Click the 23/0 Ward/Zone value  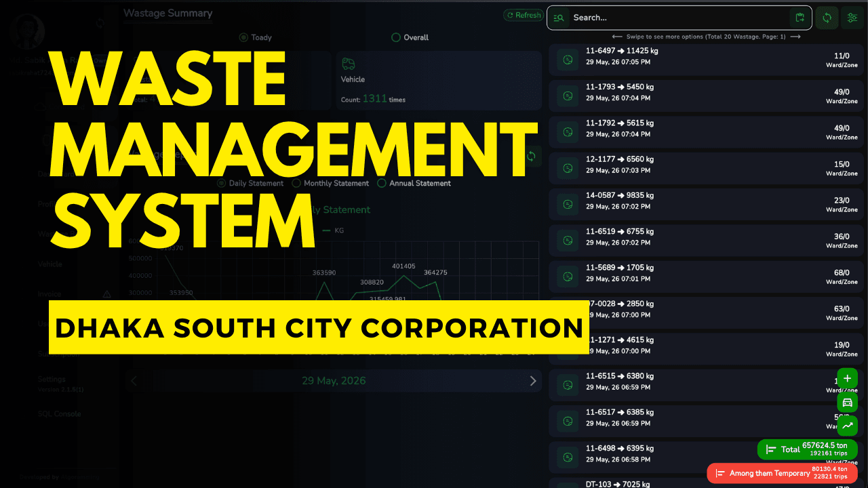pos(842,201)
